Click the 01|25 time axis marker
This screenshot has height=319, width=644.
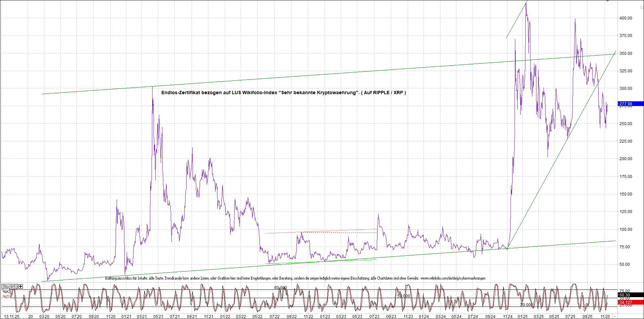point(522,316)
